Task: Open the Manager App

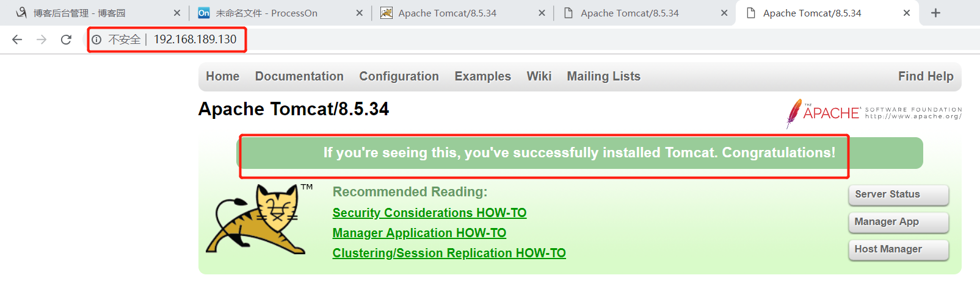Action: 898,222
